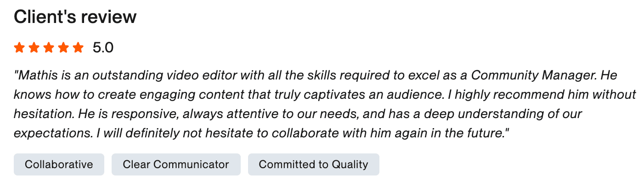
Task: Select the Clear Communicator tag
Action: (176, 164)
